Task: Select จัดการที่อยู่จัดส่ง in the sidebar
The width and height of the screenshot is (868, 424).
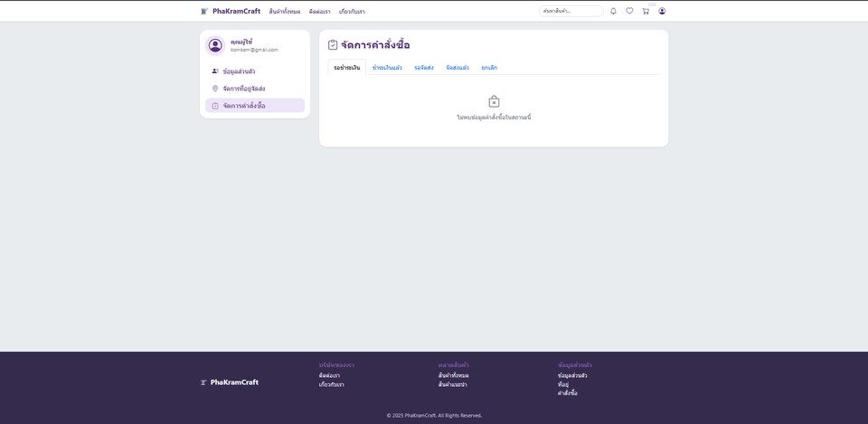Action: (x=243, y=89)
